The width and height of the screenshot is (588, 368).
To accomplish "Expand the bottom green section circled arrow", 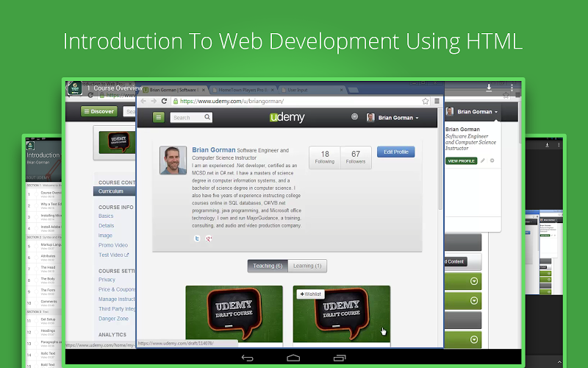I will coord(474,339).
